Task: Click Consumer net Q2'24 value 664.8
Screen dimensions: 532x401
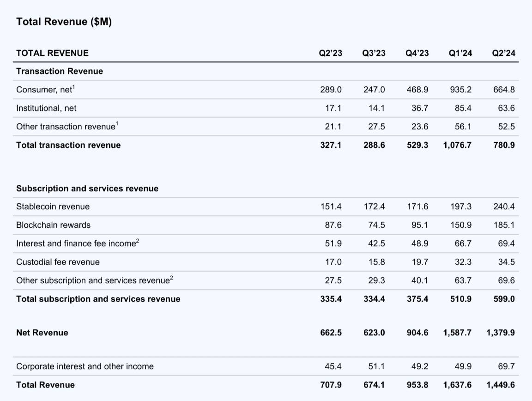Action: 504,90
